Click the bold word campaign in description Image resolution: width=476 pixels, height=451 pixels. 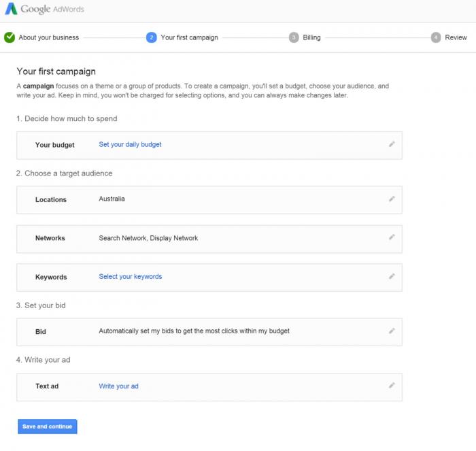coord(38,86)
